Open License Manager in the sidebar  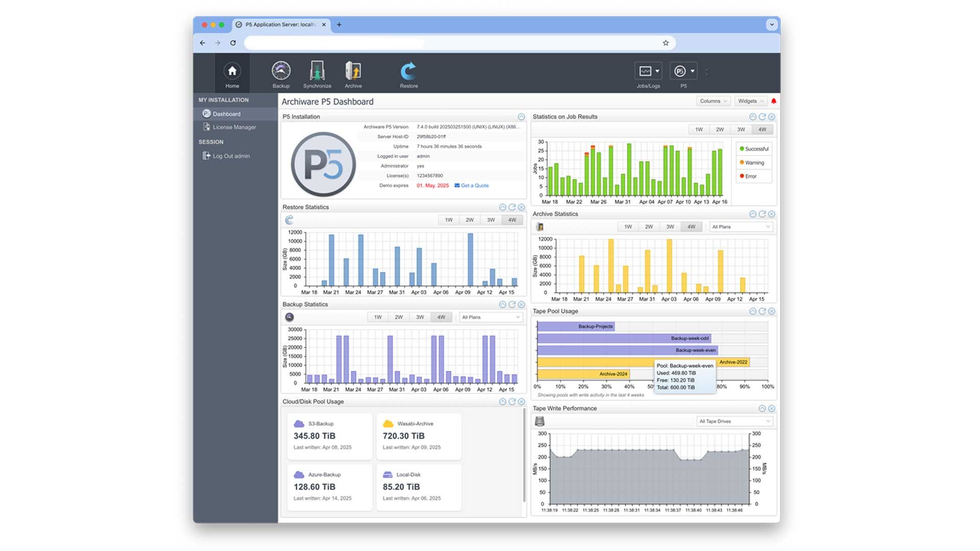pyautogui.click(x=234, y=127)
